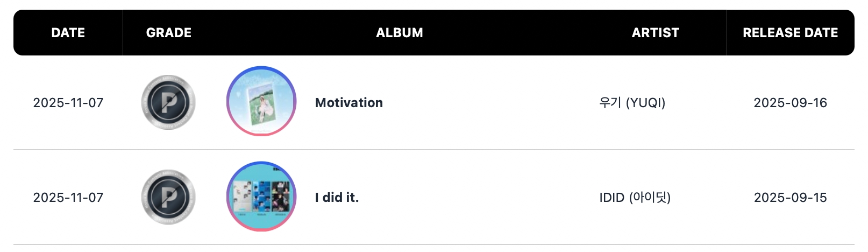The width and height of the screenshot is (868, 252).
Task: Select the certification date in the Motivation row
Action: point(68,103)
